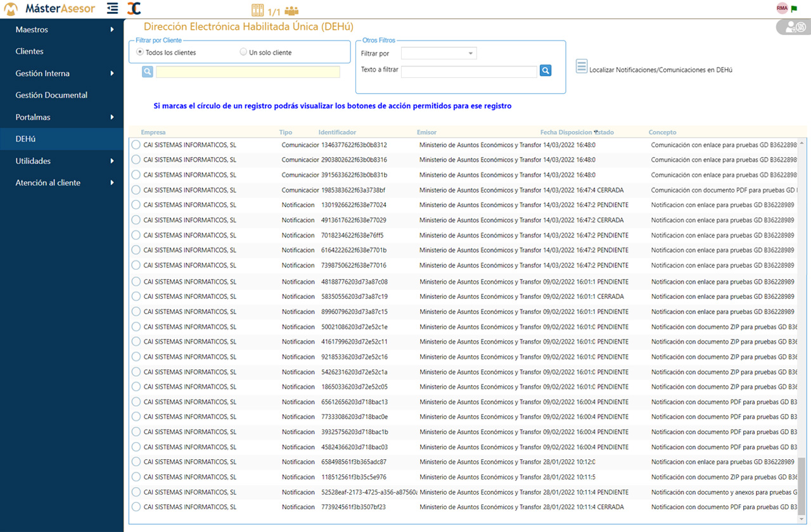Open the 'Filtrar por' dropdown
This screenshot has height=532, width=811.
(x=438, y=53)
